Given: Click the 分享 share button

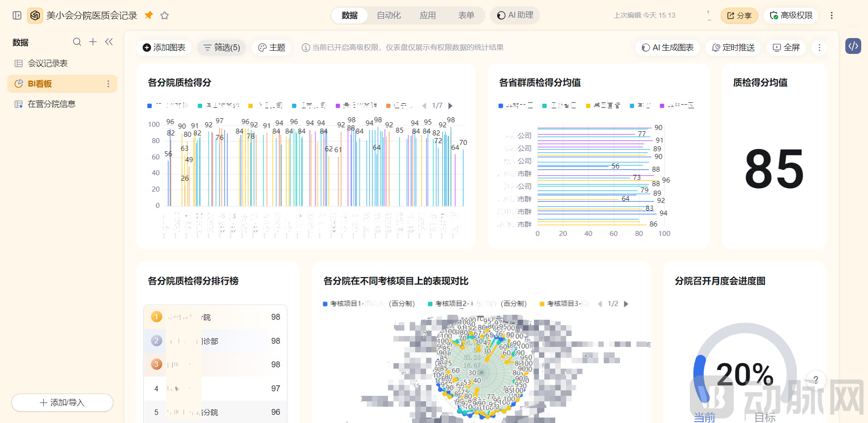Looking at the screenshot, I should [739, 15].
